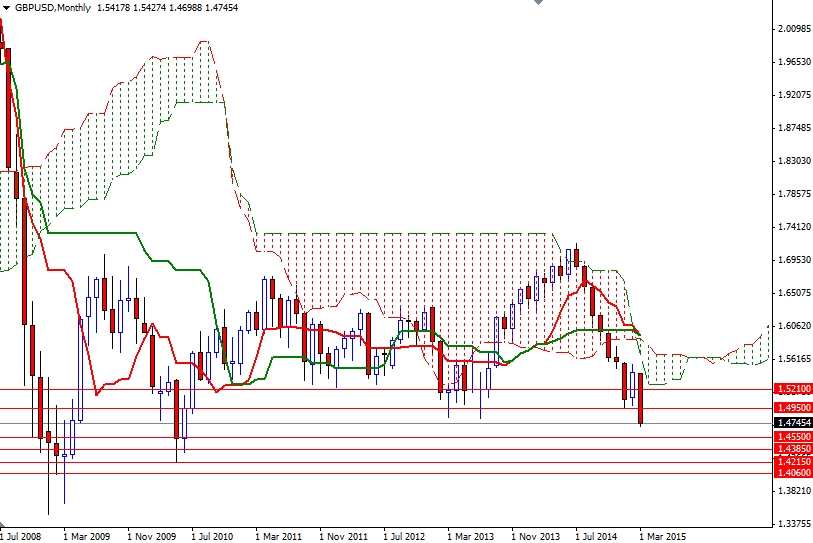Image resolution: width=813 pixels, height=543 pixels.
Task: Click the 1 Jul 2012 date label
Action: pyautogui.click(x=404, y=536)
